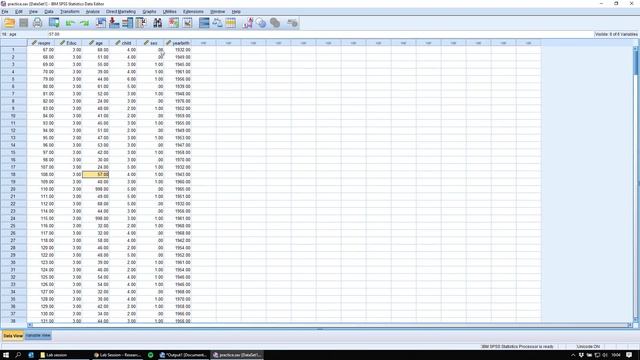This screenshot has width=640, height=360.
Task: Click the Insert cases icon
Action: click(173, 23)
